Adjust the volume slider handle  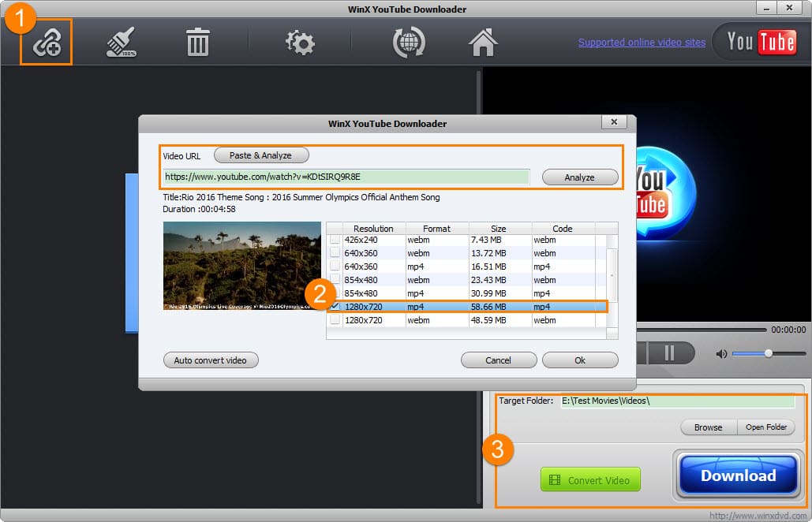tap(769, 353)
